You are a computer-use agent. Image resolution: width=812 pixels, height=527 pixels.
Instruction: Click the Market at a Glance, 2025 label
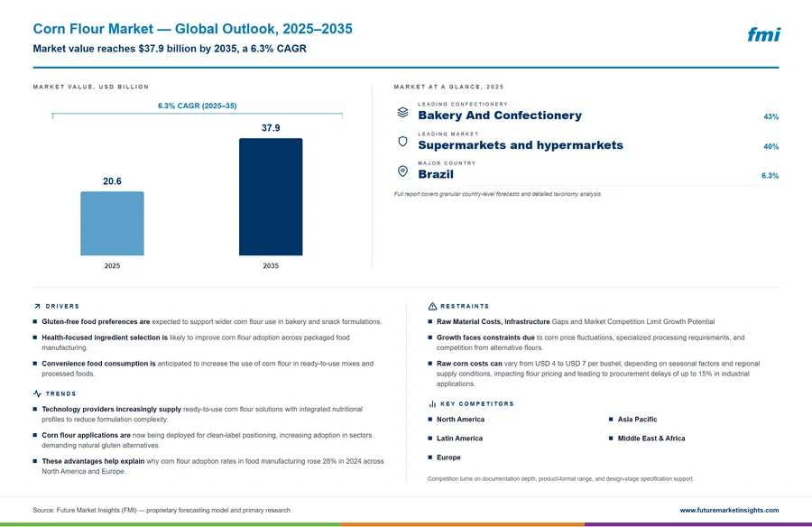[448, 87]
